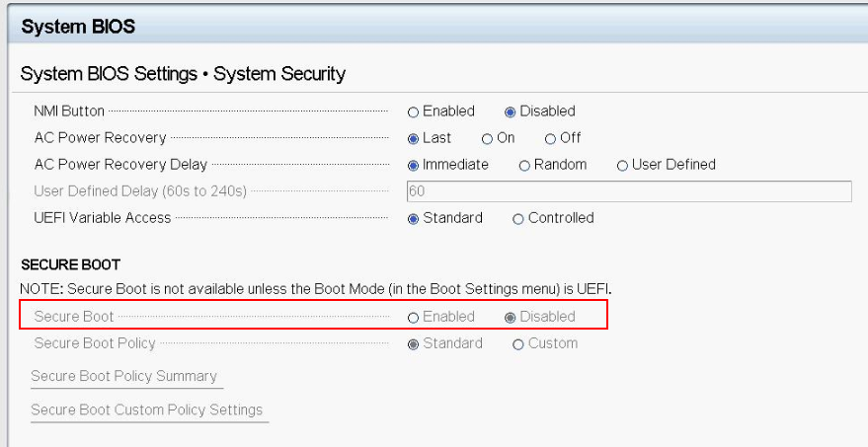Viewport: 868px width, 447px height.
Task: Choose Immediate AC Power Recovery Delay
Action: pos(414,165)
